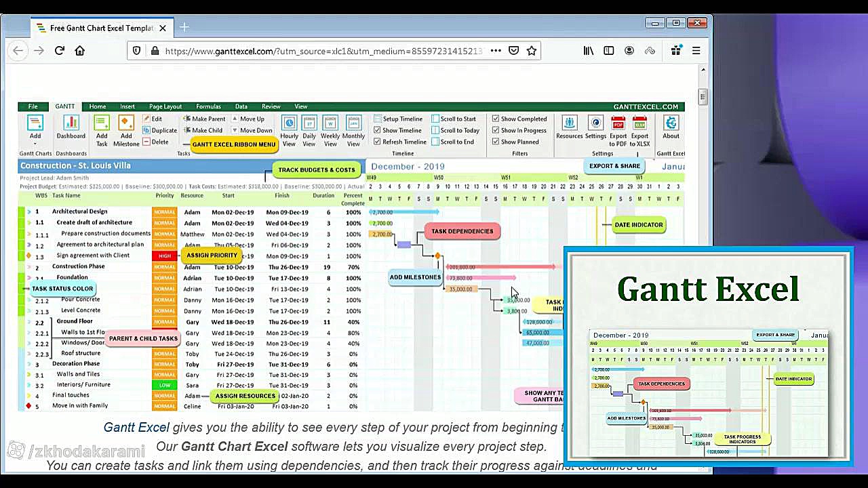This screenshot has height=488, width=868.
Task: Select the Page Layout ribbon tab
Action: click(x=165, y=106)
